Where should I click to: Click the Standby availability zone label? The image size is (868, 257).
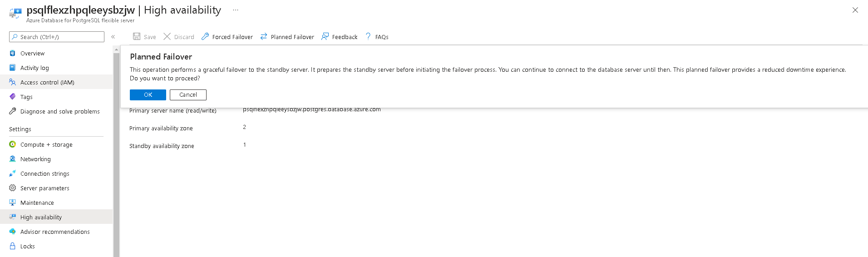pyautogui.click(x=162, y=146)
